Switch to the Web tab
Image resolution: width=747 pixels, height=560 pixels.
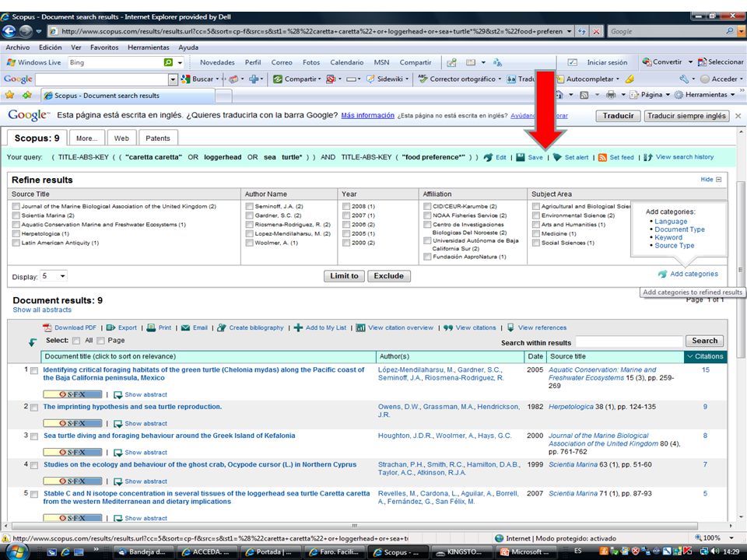[121, 138]
